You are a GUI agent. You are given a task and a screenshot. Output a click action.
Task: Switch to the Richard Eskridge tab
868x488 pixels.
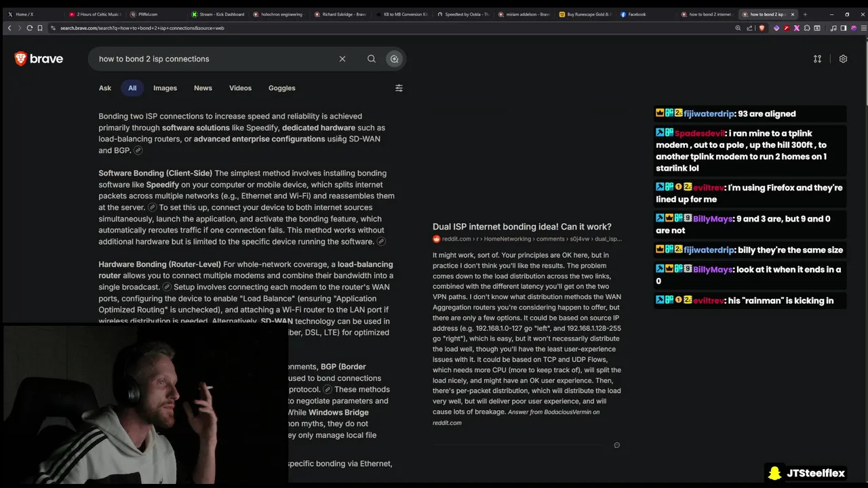pyautogui.click(x=339, y=14)
